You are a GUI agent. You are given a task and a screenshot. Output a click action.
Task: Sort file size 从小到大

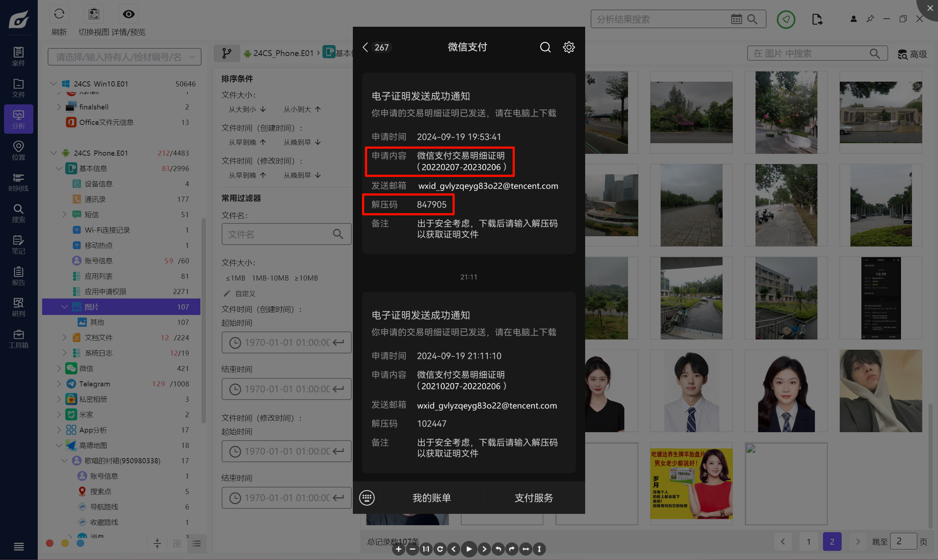pos(302,110)
